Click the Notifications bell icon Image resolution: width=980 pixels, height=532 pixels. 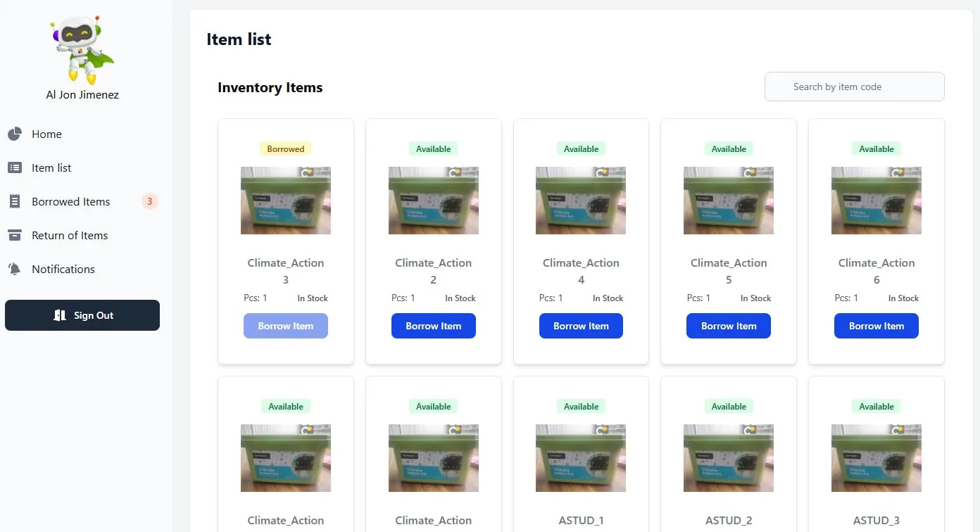pos(15,269)
